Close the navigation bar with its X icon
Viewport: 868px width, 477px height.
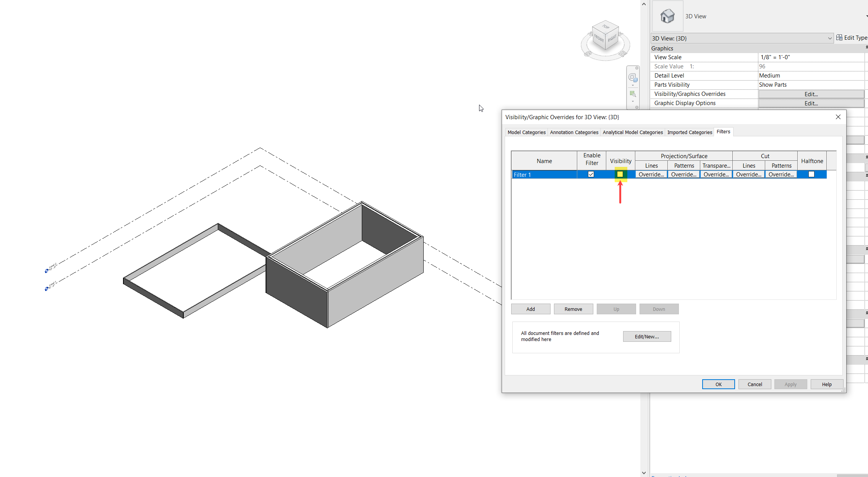tap(637, 68)
